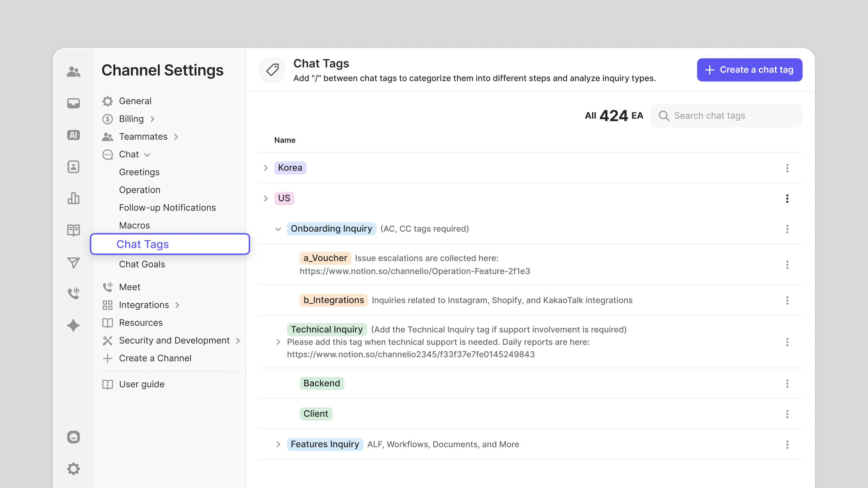Expand the Features Inquiry tag group
The width and height of the screenshot is (868, 488).
278,444
